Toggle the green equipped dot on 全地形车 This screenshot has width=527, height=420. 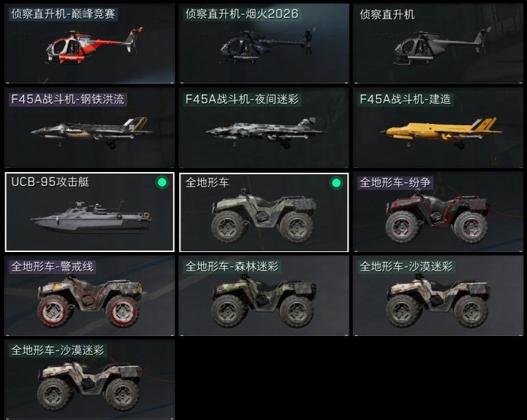(336, 183)
